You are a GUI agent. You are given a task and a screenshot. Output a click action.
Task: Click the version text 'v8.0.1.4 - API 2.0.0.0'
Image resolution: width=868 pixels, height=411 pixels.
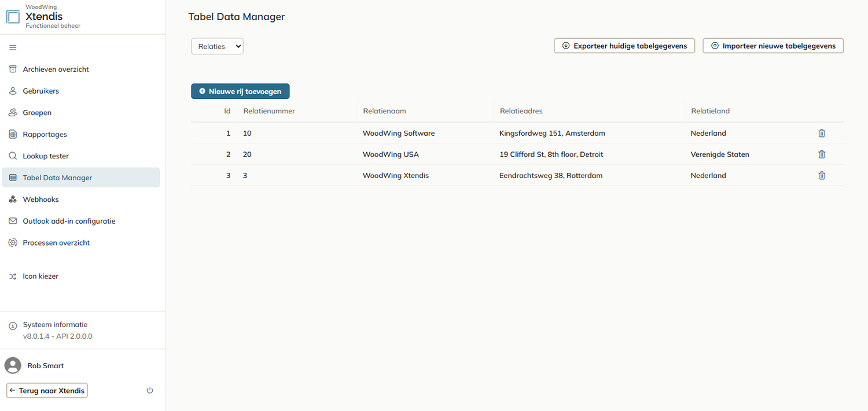point(57,336)
